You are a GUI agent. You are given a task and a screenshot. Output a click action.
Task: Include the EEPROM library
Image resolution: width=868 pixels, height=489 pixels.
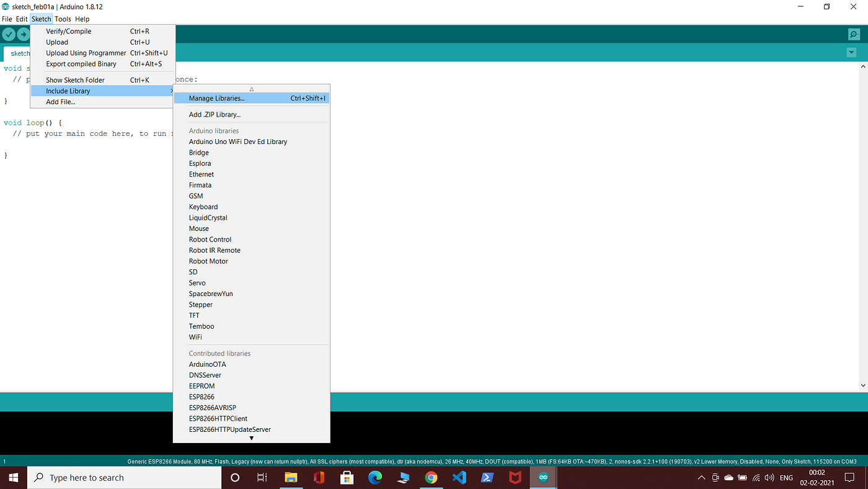(x=251, y=386)
